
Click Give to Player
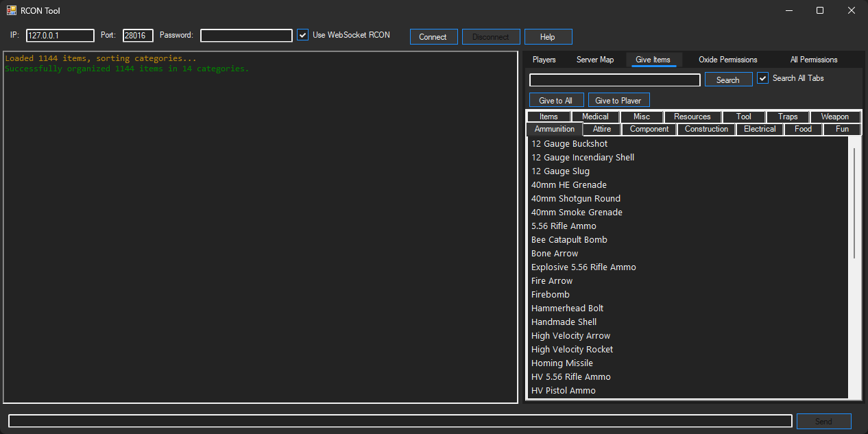click(618, 100)
